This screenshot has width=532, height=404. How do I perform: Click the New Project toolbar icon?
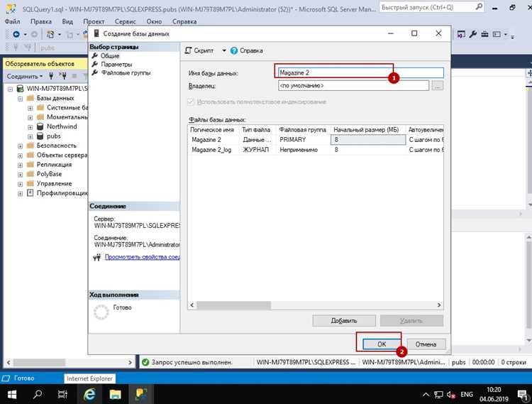pos(50,34)
